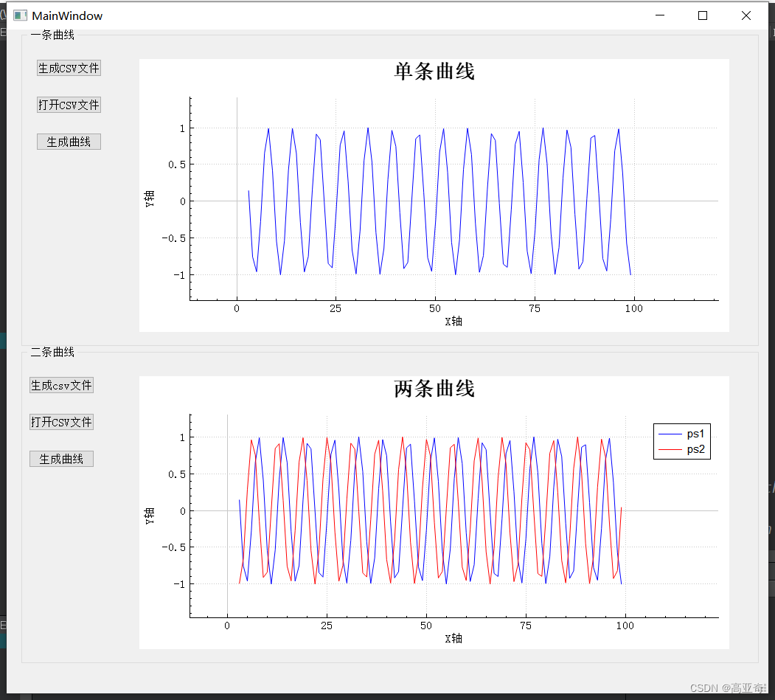Click 打开CSV文件 button in 一条曲线 section
775x700 pixels.
68,104
